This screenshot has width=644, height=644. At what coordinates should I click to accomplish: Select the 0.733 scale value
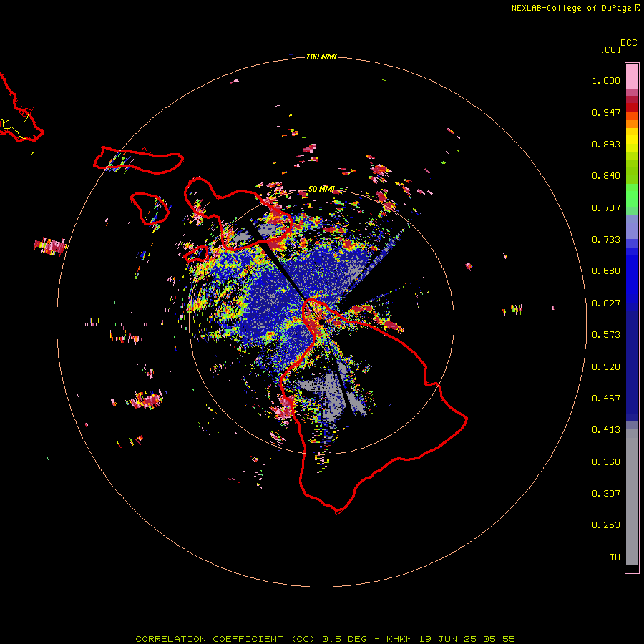[606, 240]
